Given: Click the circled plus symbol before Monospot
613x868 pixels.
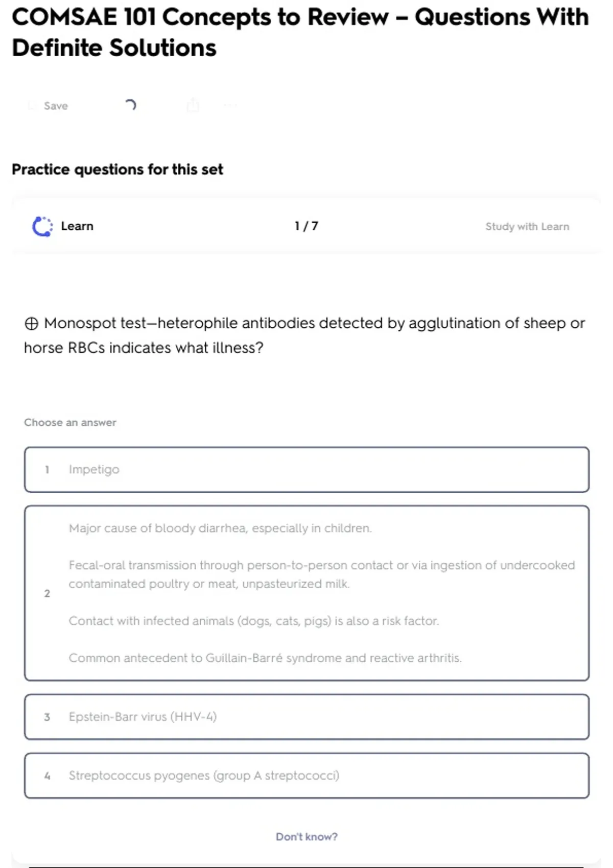Looking at the screenshot, I should (x=31, y=324).
